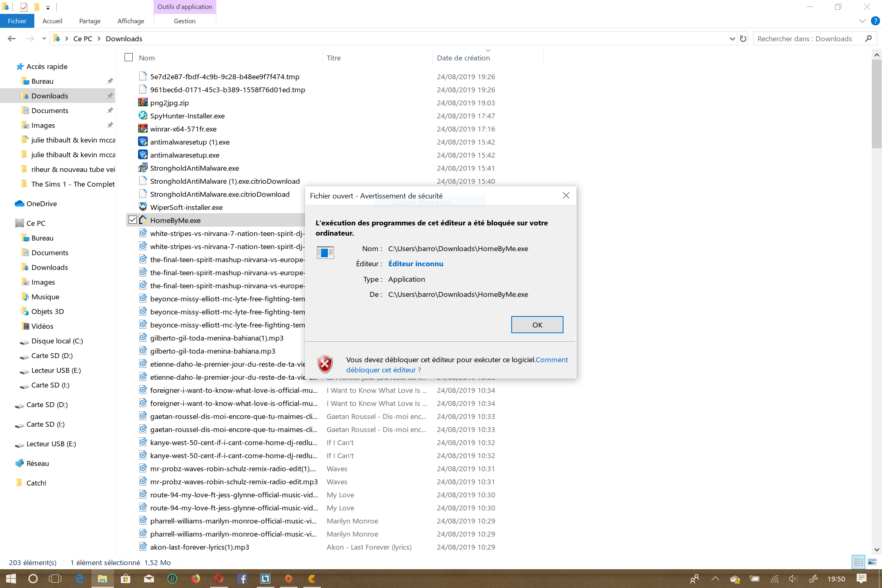Image resolution: width=882 pixels, height=588 pixels.
Task: Switch to details view layout button
Action: (x=859, y=562)
